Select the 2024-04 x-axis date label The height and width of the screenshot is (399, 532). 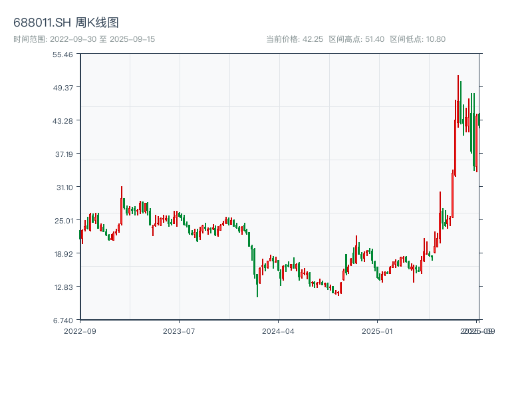click(278, 331)
